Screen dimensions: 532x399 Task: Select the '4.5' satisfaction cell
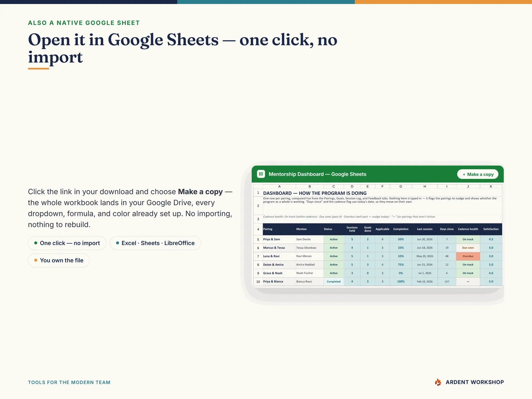pos(491,239)
